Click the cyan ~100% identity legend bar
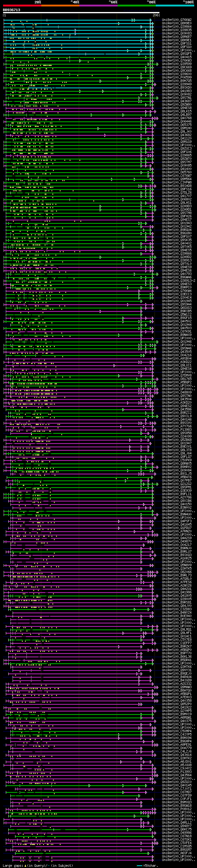The image size is (197, 868). (x=175, y=6)
